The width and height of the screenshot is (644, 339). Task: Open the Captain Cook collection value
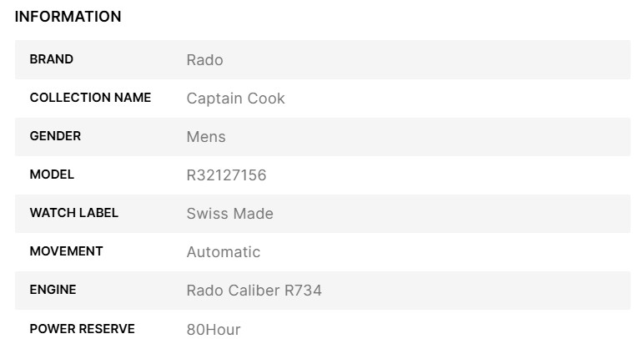pos(235,99)
